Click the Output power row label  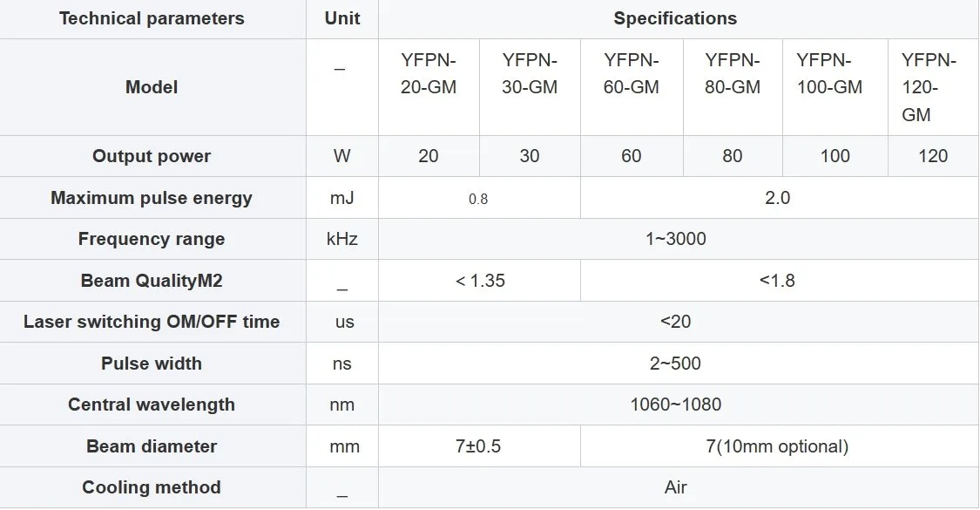152,156
